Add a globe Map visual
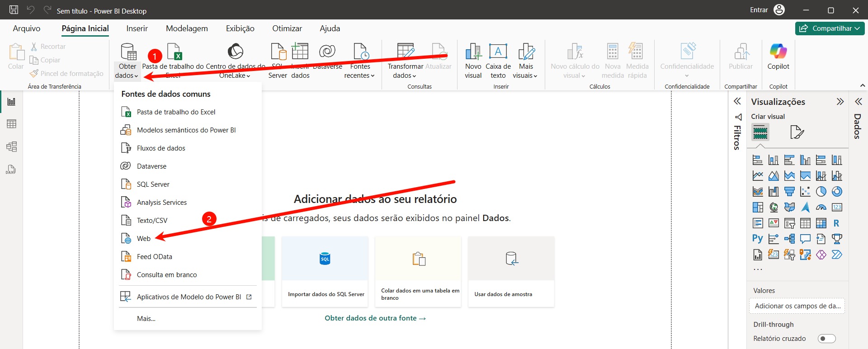868x349 pixels. pyautogui.click(x=774, y=208)
